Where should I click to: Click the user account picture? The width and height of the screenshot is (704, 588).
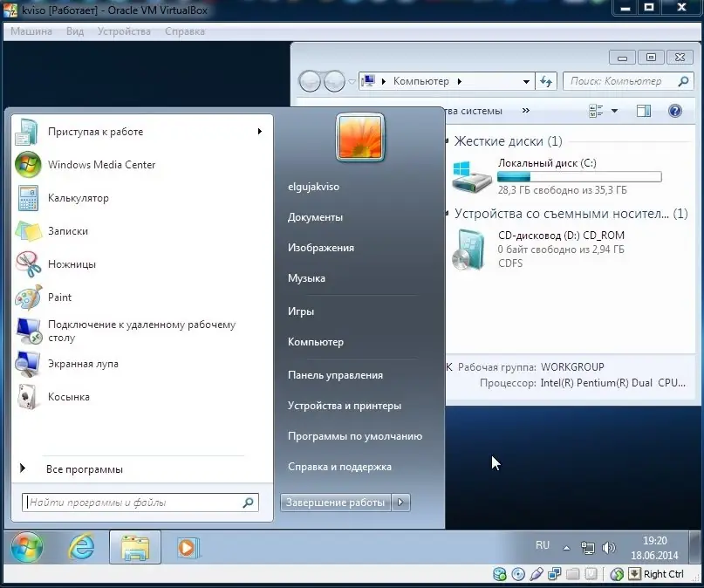[x=359, y=137]
